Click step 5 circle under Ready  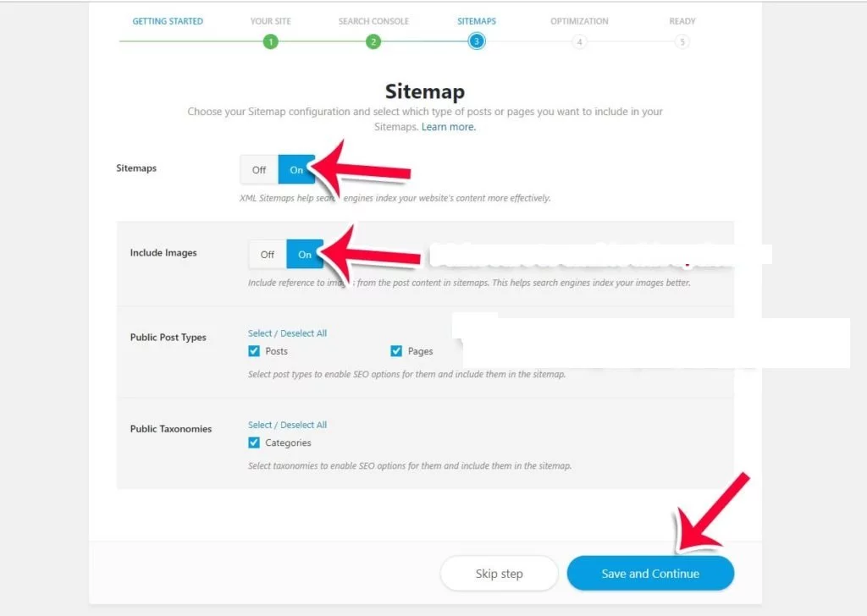pos(682,41)
